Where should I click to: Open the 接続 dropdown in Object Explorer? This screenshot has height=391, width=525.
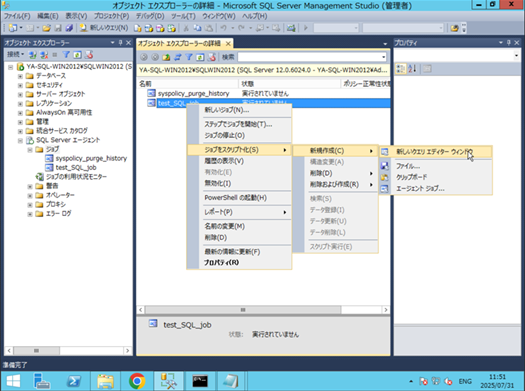tap(16, 55)
